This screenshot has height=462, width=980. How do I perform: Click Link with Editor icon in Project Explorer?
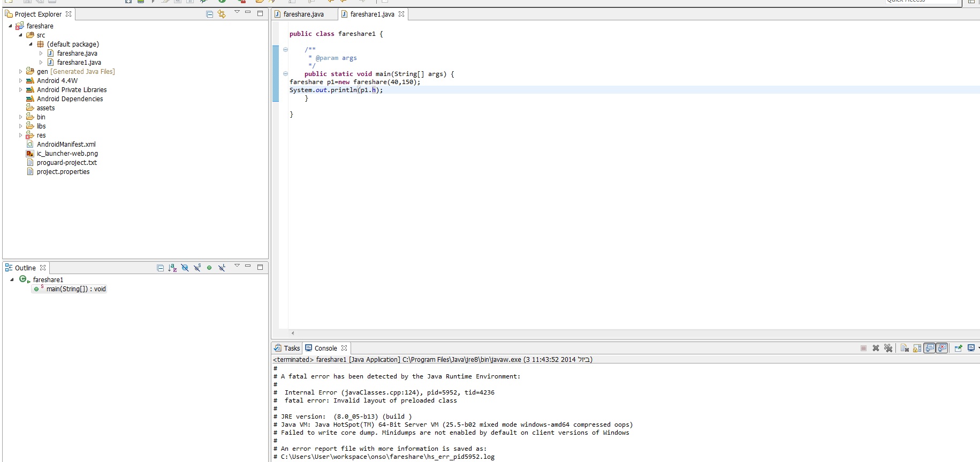coord(222,14)
